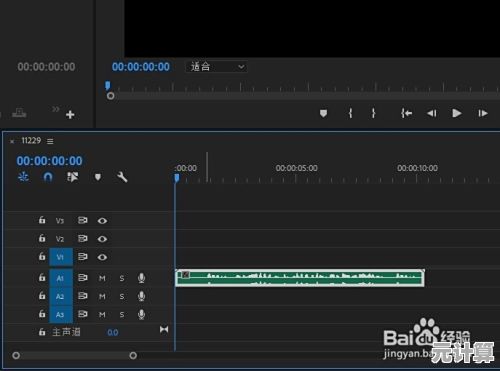This screenshot has height=371, width=500.
Task: Open the 适合 zoom level dropdown
Action: (x=216, y=67)
